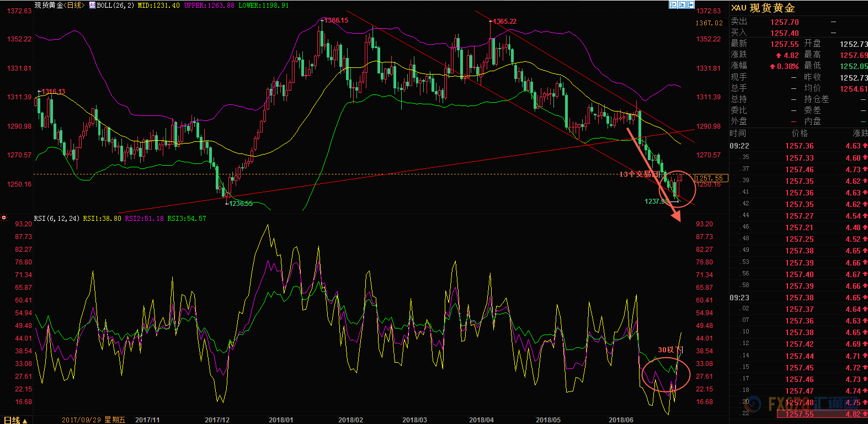This screenshot has width=868, height=424.
Task: Click the 2017/09/29 星期五 date label
Action: point(93,420)
